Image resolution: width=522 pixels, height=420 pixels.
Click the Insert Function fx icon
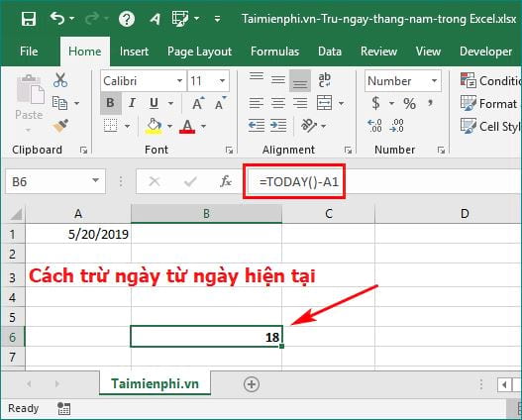(226, 181)
